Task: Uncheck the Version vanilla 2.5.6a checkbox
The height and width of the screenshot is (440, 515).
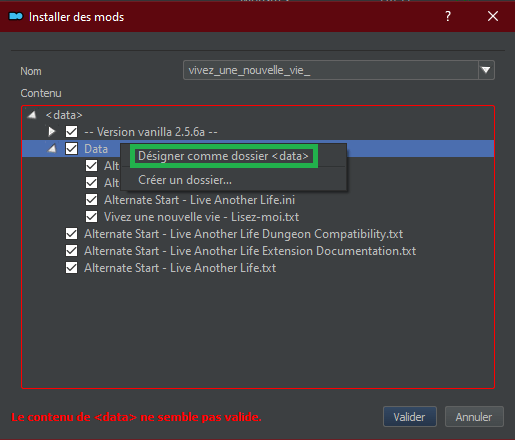Action: coord(71,132)
